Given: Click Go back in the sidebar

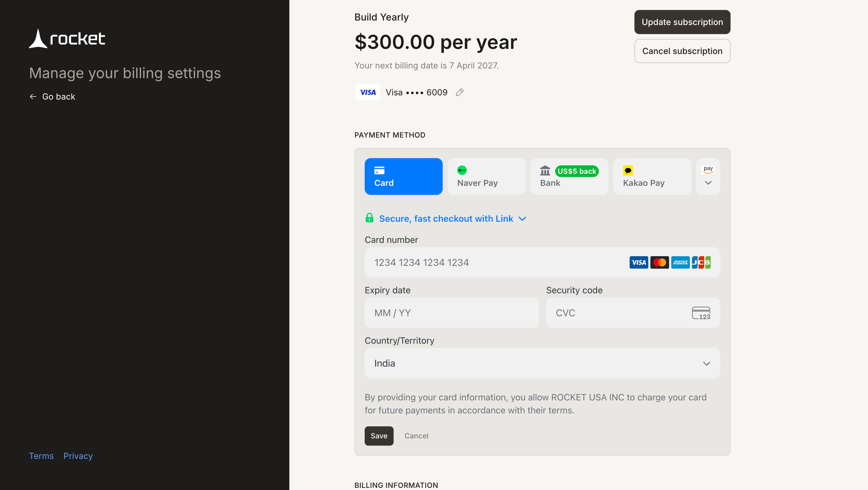Looking at the screenshot, I should pyautogui.click(x=52, y=97).
